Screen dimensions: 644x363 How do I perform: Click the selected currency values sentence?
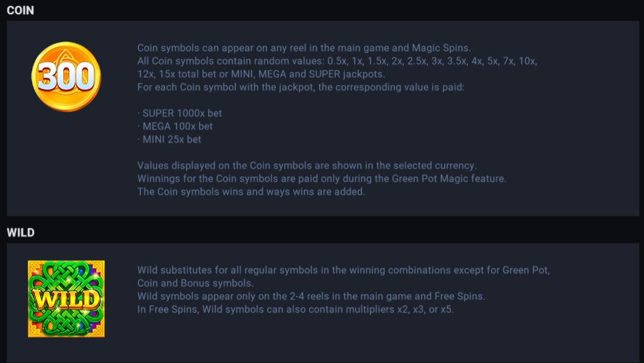pos(307,166)
